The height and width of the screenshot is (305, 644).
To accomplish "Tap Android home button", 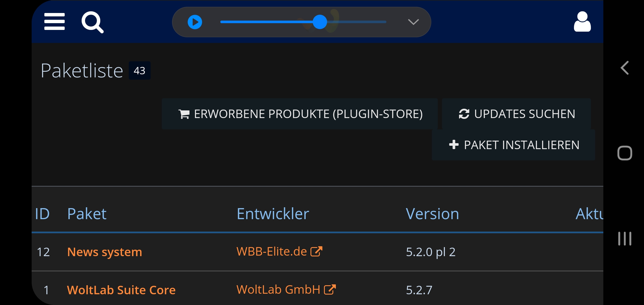I will 625,153.
